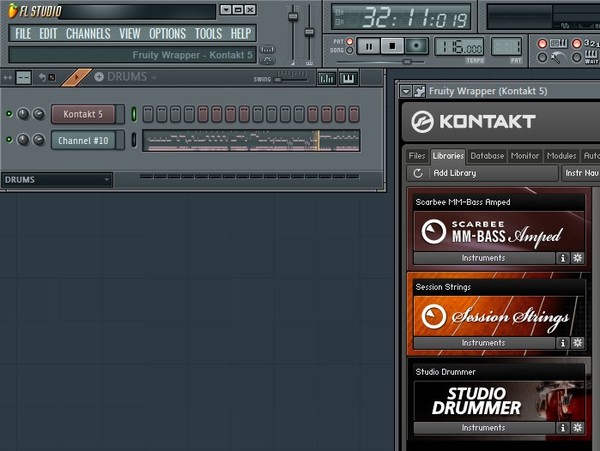600x451 pixels.
Task: Click the FL Studio fruit logo
Action: pos(13,11)
